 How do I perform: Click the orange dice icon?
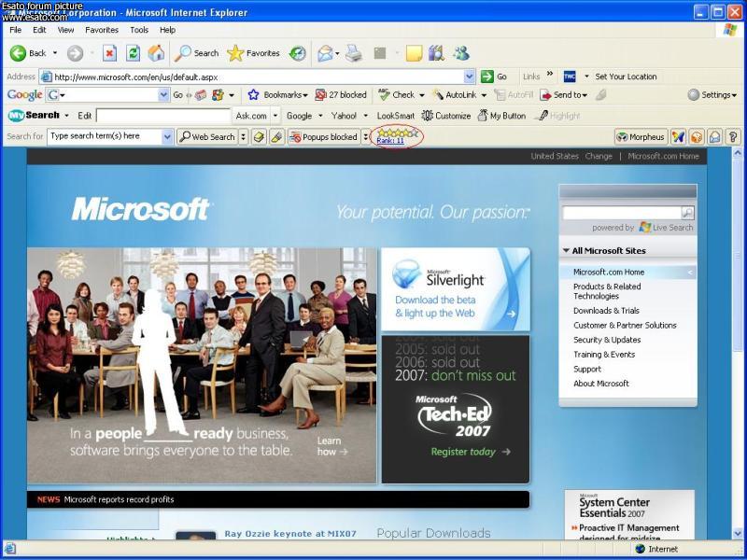[x=697, y=137]
